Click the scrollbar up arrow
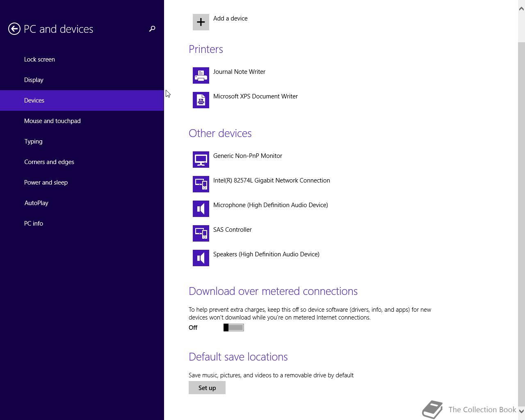This screenshot has width=525, height=420. (521, 8)
